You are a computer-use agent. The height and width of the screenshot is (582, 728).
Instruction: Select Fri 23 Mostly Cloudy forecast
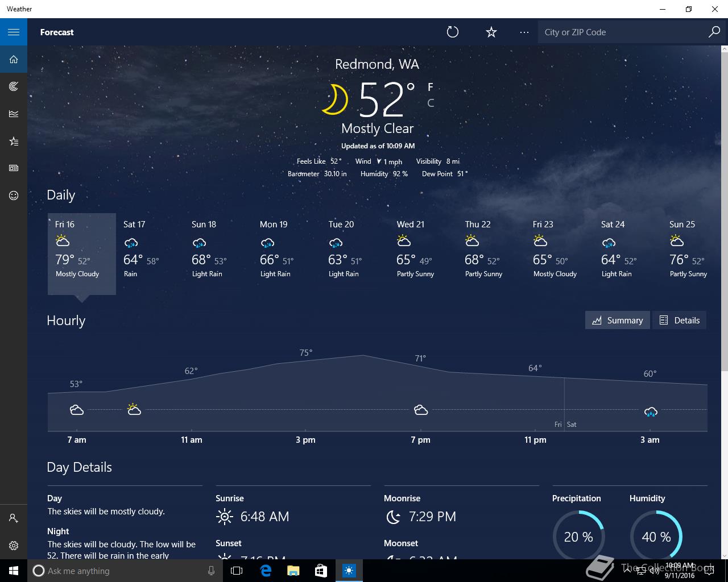tap(560, 253)
